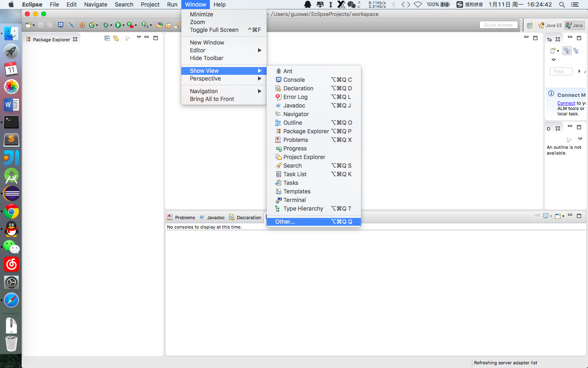Click 'Refreshing server adapter list' status text
Viewport: 588px width, 368px height.
(x=506, y=363)
